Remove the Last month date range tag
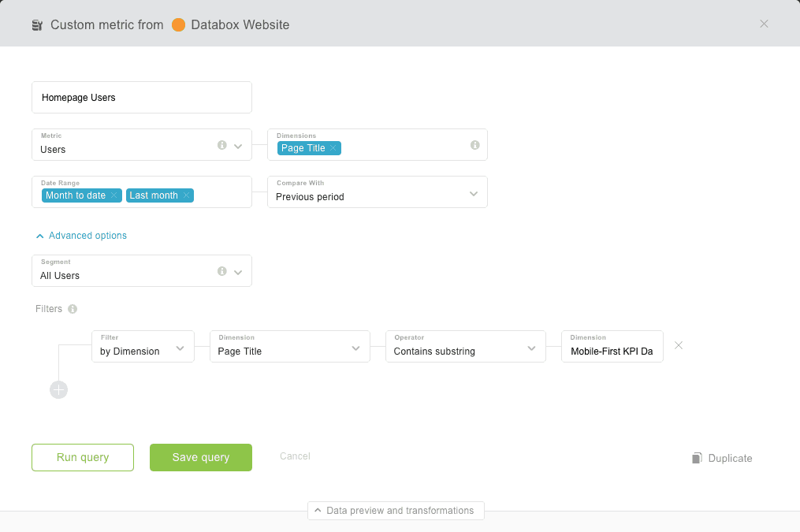The image size is (800, 532). 186,195
